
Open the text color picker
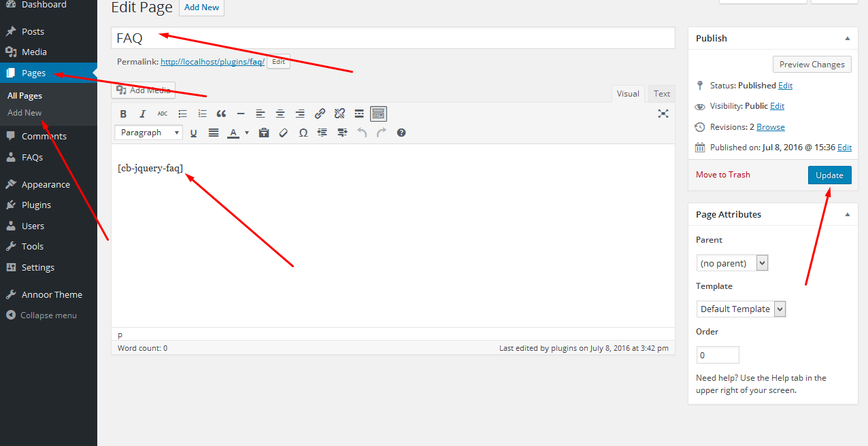pyautogui.click(x=246, y=133)
